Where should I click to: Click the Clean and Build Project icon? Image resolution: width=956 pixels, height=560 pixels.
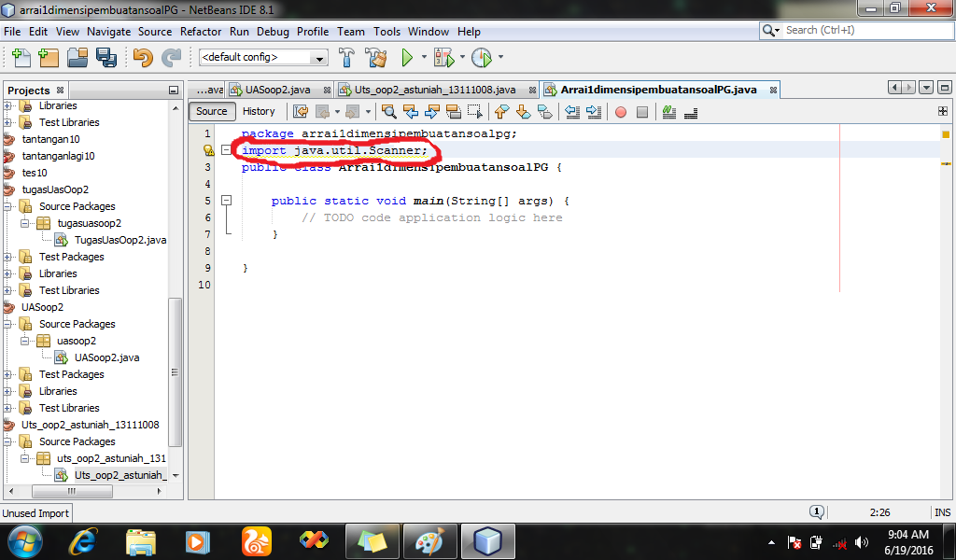coord(378,57)
